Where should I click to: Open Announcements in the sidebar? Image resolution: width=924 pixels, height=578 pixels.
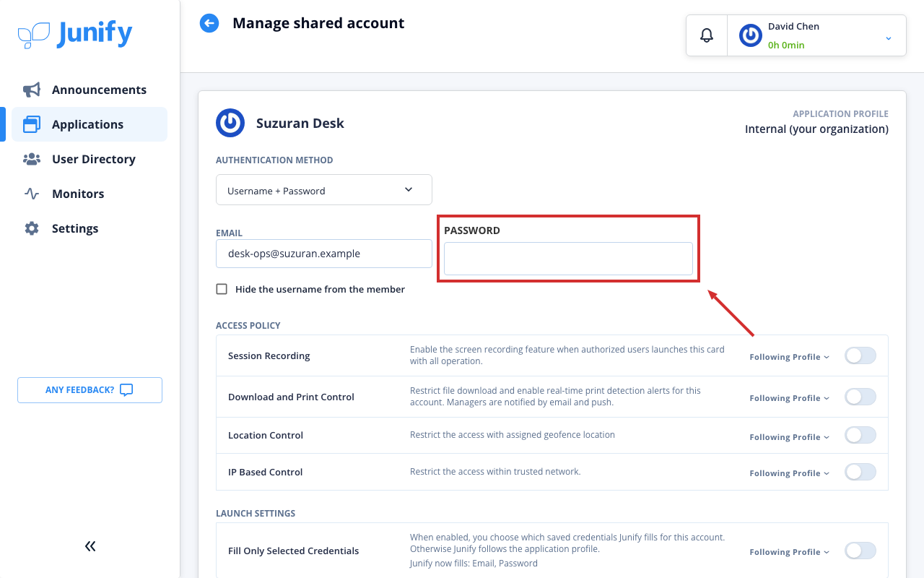[x=90, y=90]
